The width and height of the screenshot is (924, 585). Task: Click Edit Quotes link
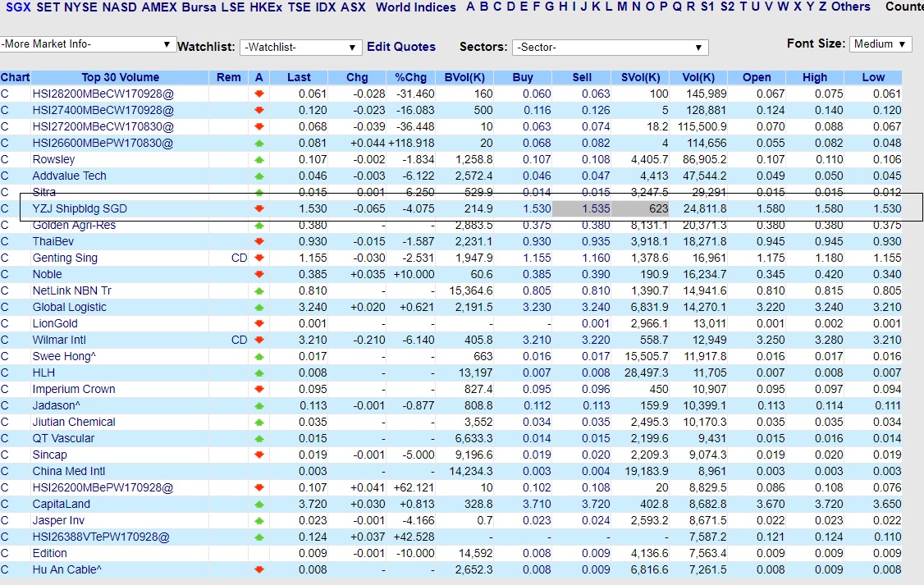click(x=401, y=47)
